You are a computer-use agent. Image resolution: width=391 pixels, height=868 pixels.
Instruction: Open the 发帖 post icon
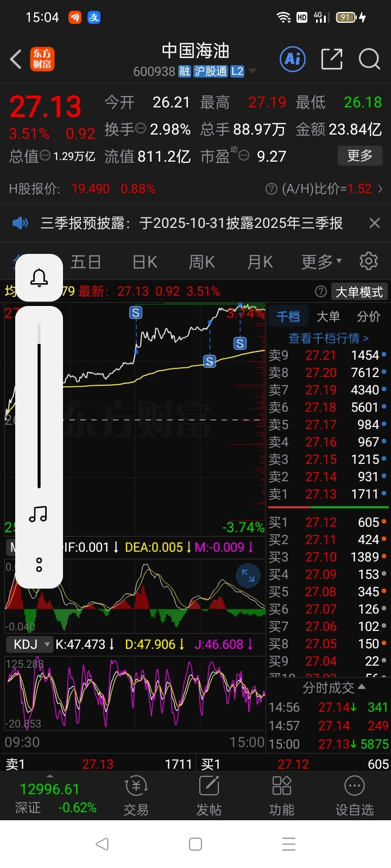point(209,796)
